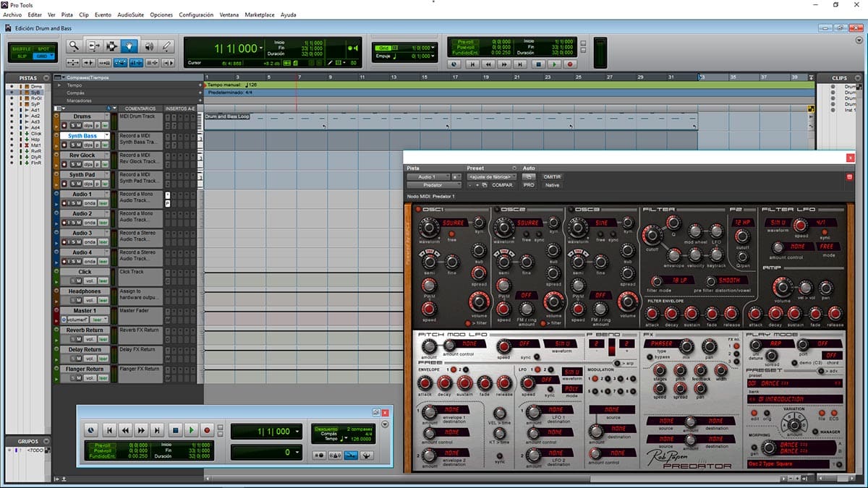
Task: Return to zero in floating Transport window
Action: coord(110,430)
